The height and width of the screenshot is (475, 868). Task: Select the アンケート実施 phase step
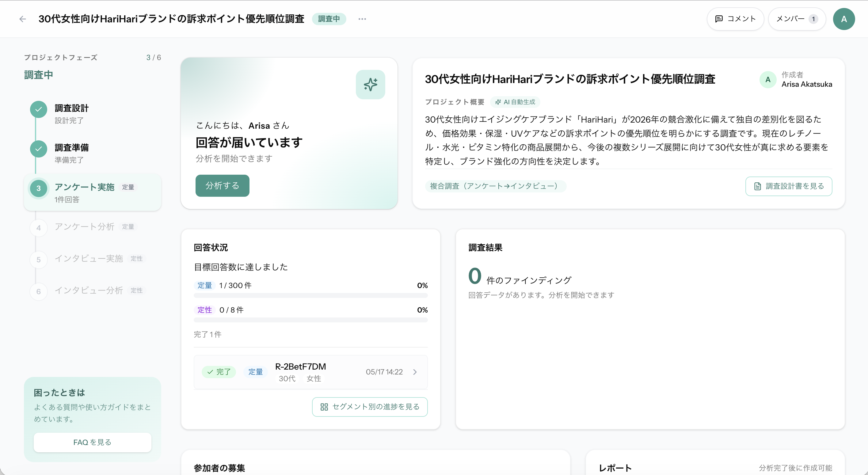[x=92, y=193]
